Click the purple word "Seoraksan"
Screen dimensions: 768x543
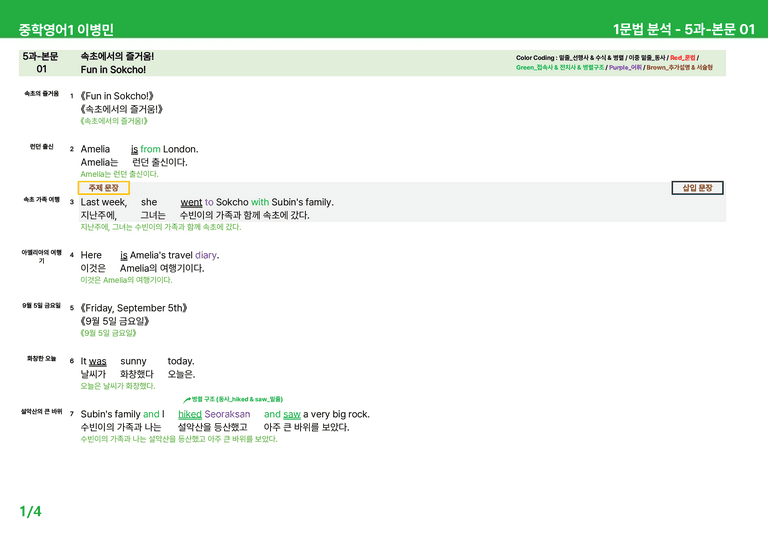227,414
